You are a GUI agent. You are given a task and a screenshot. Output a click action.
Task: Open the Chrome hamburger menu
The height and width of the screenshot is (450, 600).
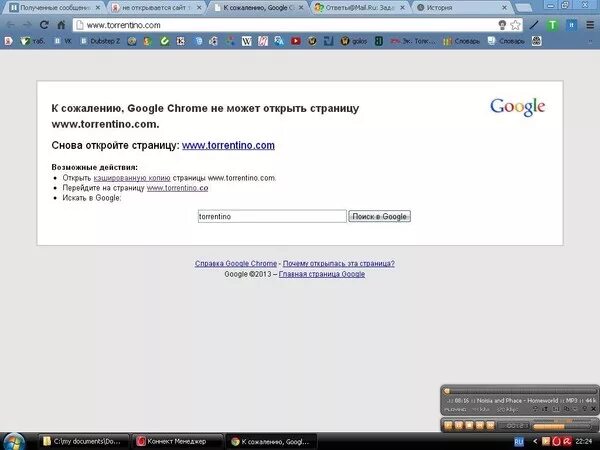[x=590, y=25]
